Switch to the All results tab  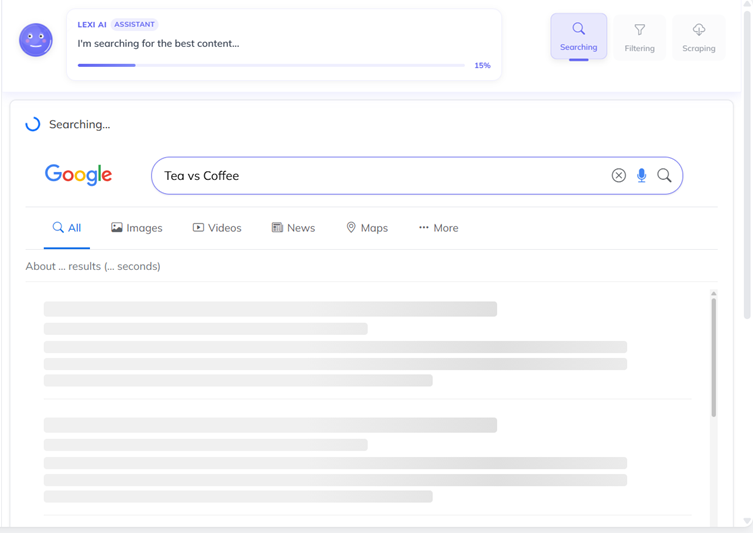(67, 228)
